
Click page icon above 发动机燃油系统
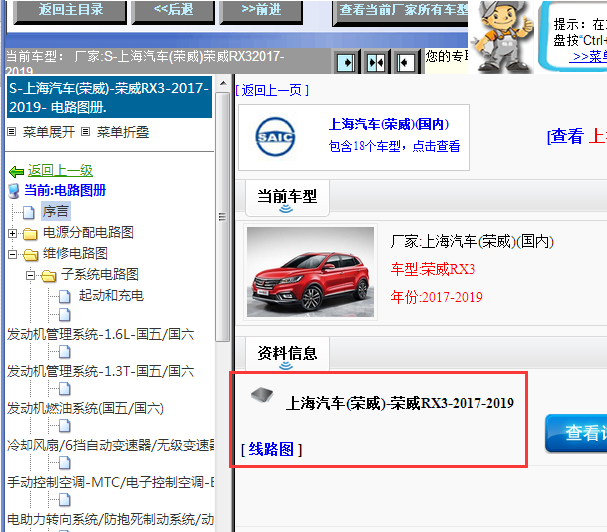coord(65,389)
